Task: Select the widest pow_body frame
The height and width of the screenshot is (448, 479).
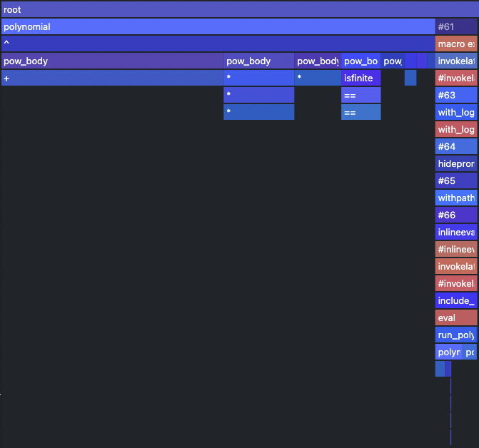Action: click(x=112, y=61)
